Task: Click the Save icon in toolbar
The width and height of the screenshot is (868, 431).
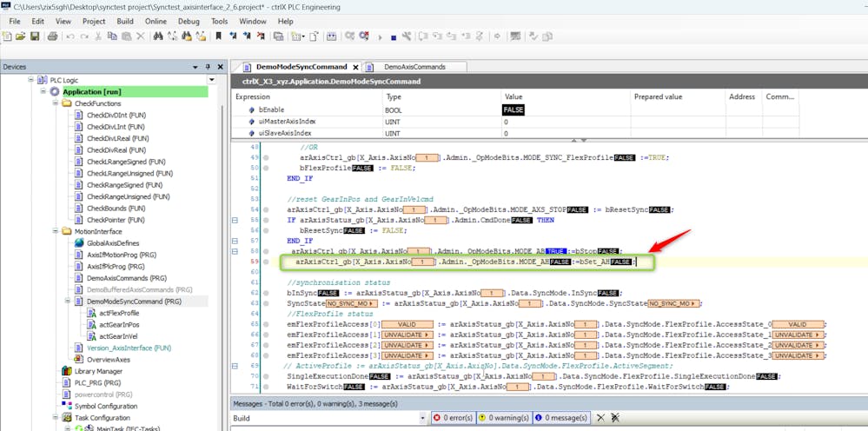Action: tap(35, 36)
